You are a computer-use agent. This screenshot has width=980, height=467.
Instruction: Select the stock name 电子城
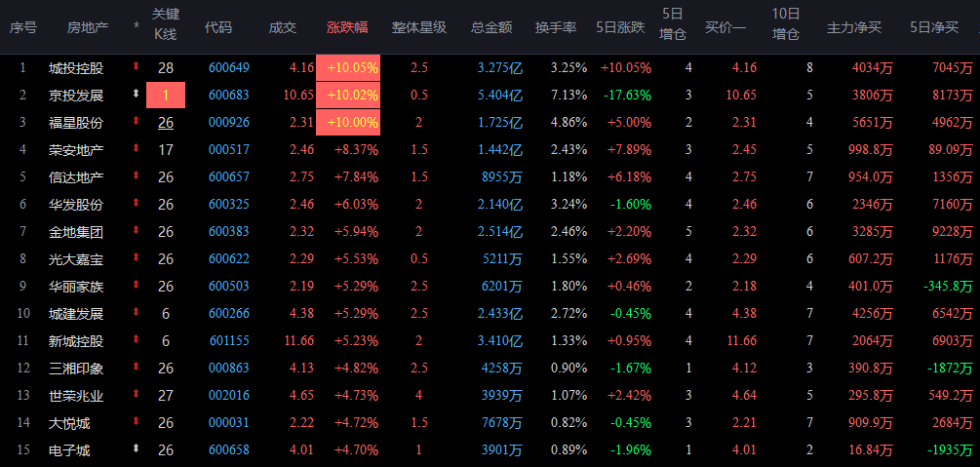pyautogui.click(x=69, y=450)
